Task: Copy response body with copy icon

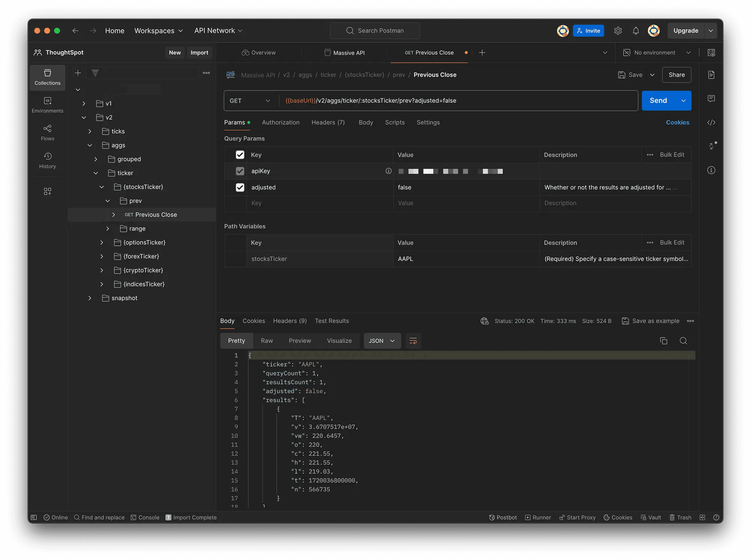Action: coord(664,341)
